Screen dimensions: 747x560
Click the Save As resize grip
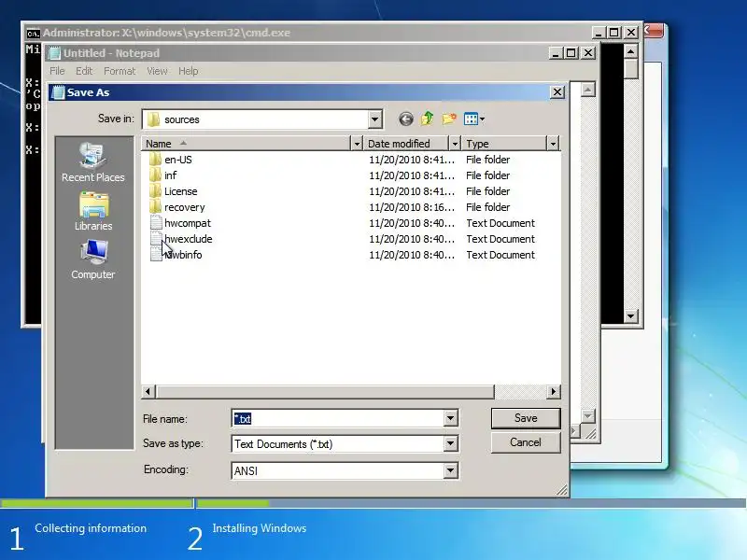[x=562, y=491]
